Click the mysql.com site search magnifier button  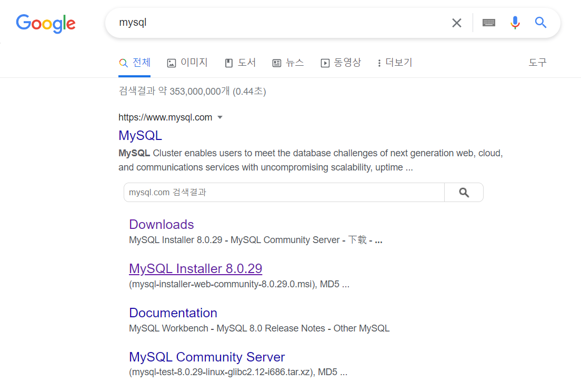(x=464, y=192)
